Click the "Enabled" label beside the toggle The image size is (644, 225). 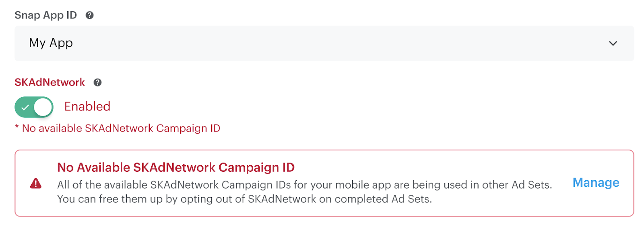(x=87, y=106)
